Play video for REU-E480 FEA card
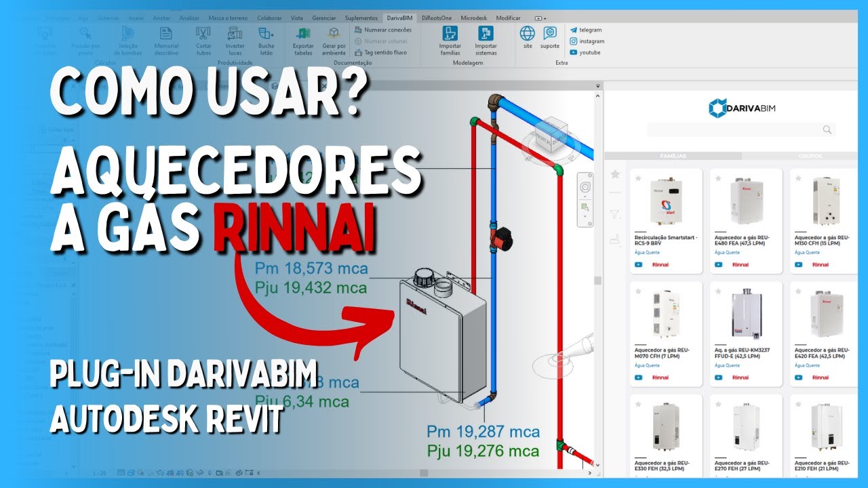The image size is (868, 488). point(719,265)
